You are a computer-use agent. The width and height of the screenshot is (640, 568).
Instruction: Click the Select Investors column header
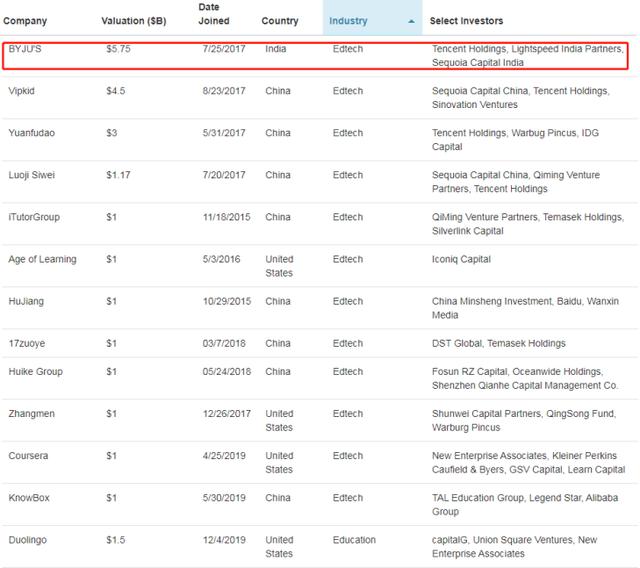click(466, 21)
